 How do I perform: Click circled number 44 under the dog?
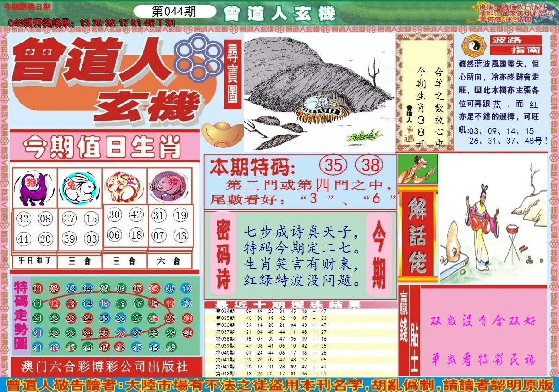(x=23, y=239)
